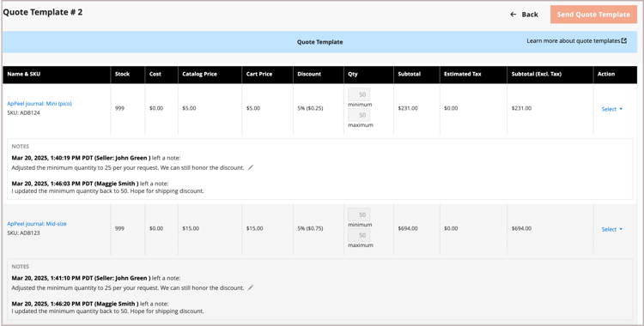Open Select action dropdown for Mini (pico) row
Screen dimensions: 644x326
click(x=612, y=109)
